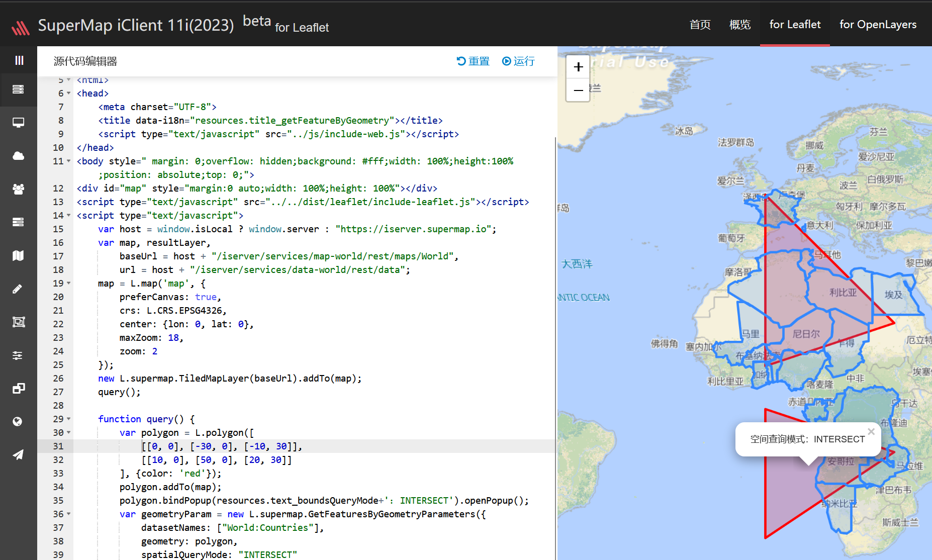The width and height of the screenshot is (932, 560).
Task: Zoom out on the map
Action: pos(578,90)
